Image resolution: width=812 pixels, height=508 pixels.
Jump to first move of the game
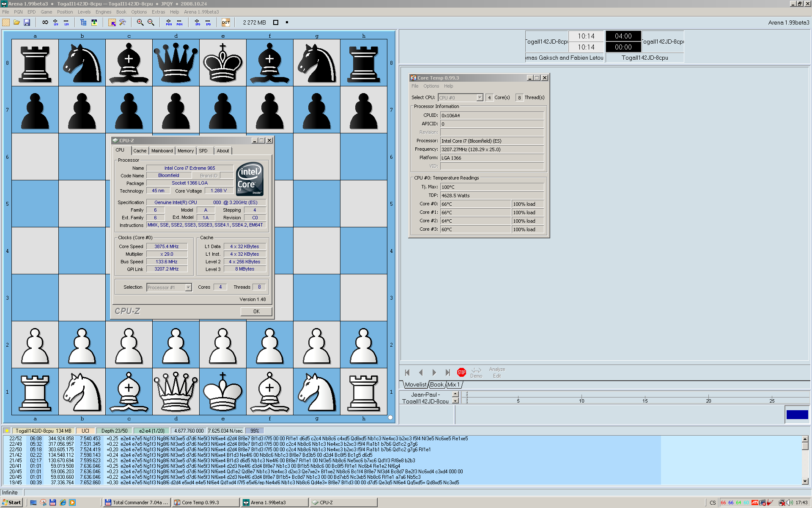point(407,373)
